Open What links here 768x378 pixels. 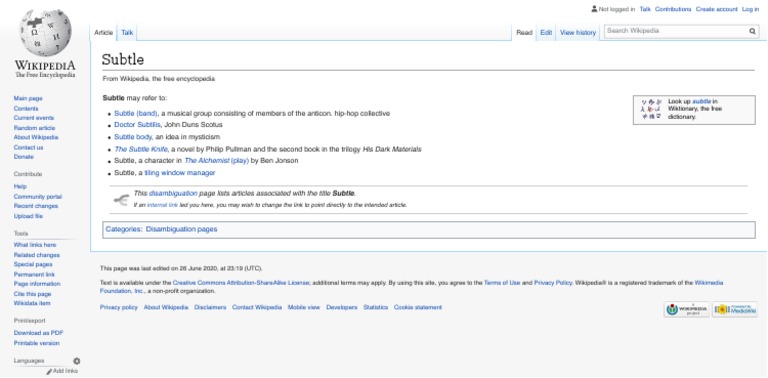pos(35,245)
